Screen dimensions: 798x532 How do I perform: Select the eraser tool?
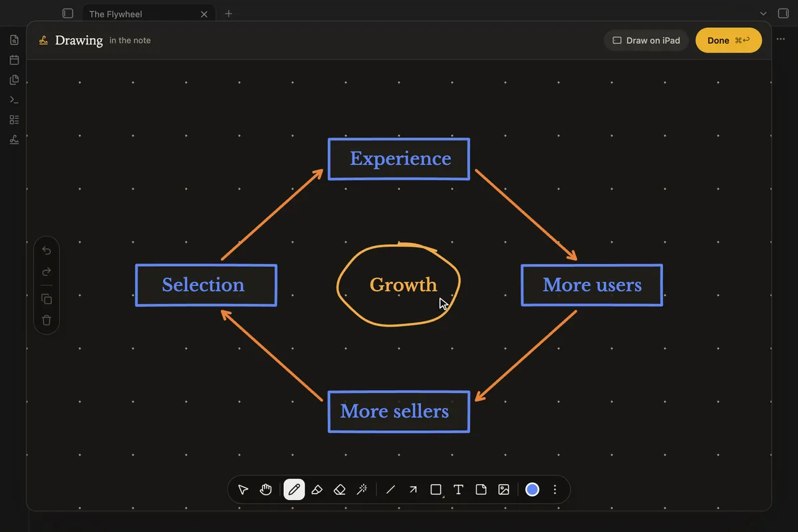point(340,489)
